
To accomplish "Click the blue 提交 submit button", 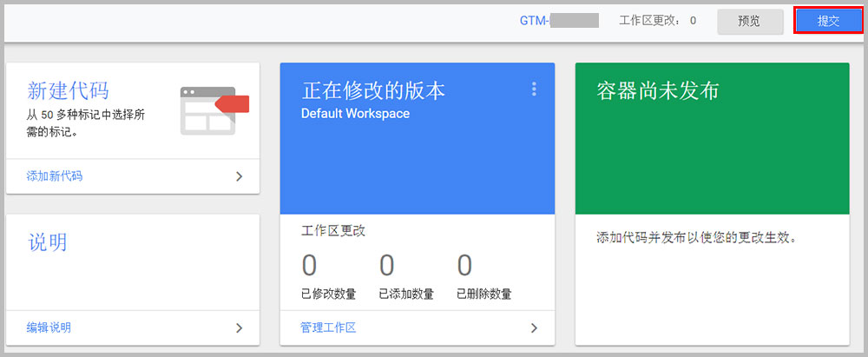I will pyautogui.click(x=828, y=21).
